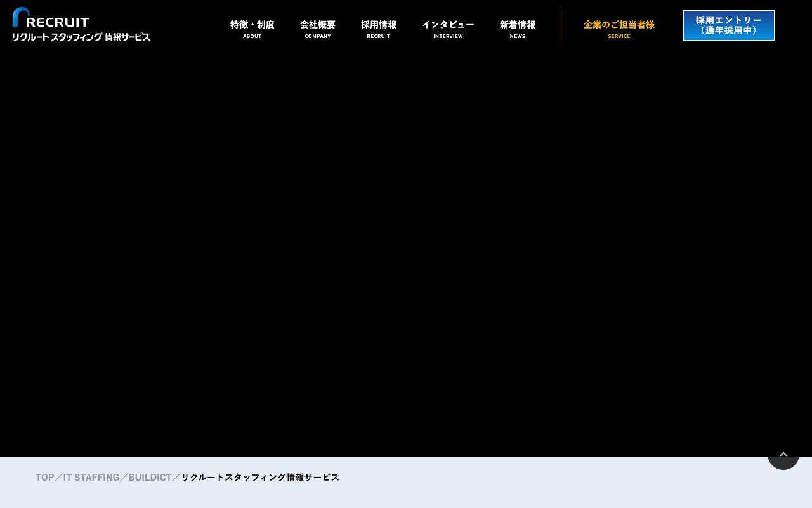
Task: Click the 採用エントリー button
Action: coord(729,25)
